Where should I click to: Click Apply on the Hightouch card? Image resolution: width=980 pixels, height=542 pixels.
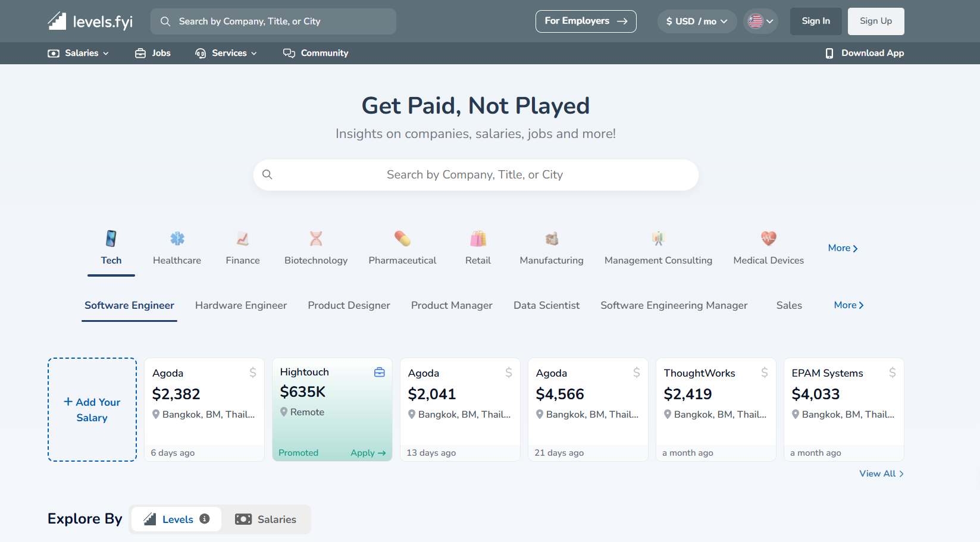(368, 453)
